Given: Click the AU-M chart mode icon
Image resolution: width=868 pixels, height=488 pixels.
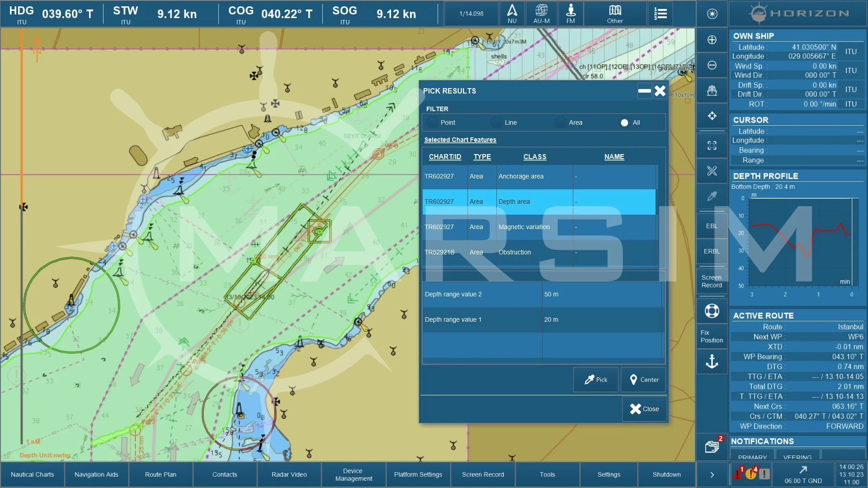Looking at the screenshot, I should [541, 14].
